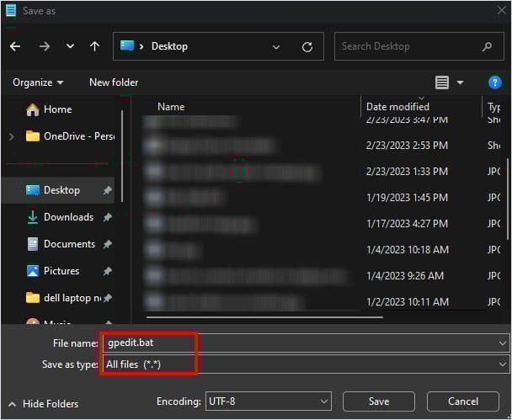Open OneDrive - Personal folder
This screenshot has width=512, height=420.
pyautogui.click(x=70, y=136)
